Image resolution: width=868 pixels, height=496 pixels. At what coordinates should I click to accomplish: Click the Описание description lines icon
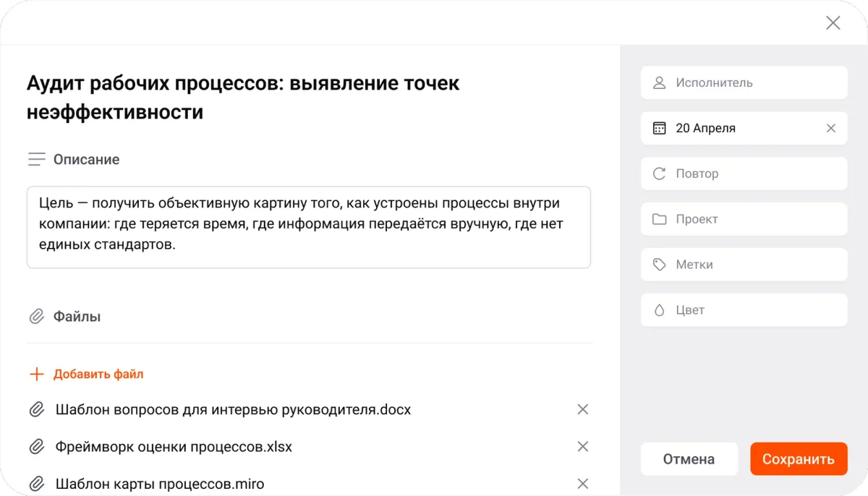[x=36, y=159]
